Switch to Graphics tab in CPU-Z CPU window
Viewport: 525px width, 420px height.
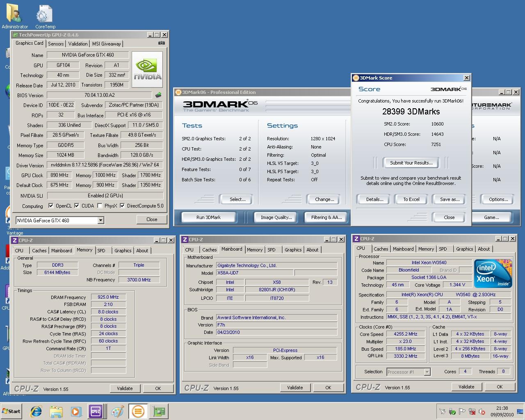(x=464, y=249)
